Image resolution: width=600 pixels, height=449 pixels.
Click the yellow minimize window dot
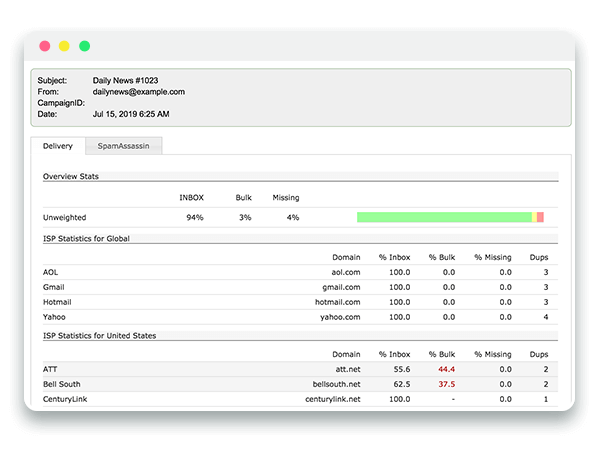point(64,46)
